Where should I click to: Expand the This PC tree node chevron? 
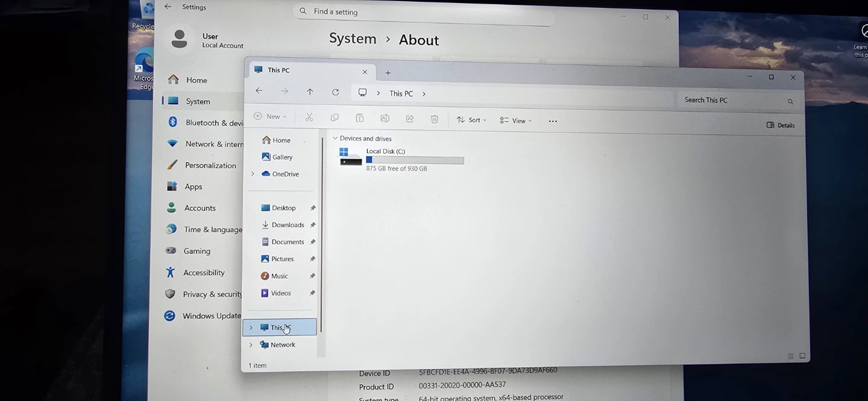[x=251, y=327]
